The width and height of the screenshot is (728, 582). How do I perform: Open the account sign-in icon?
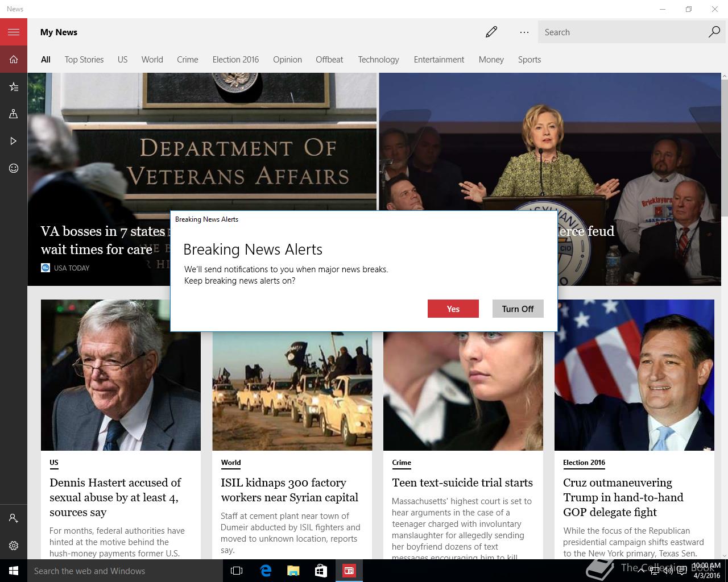click(14, 518)
